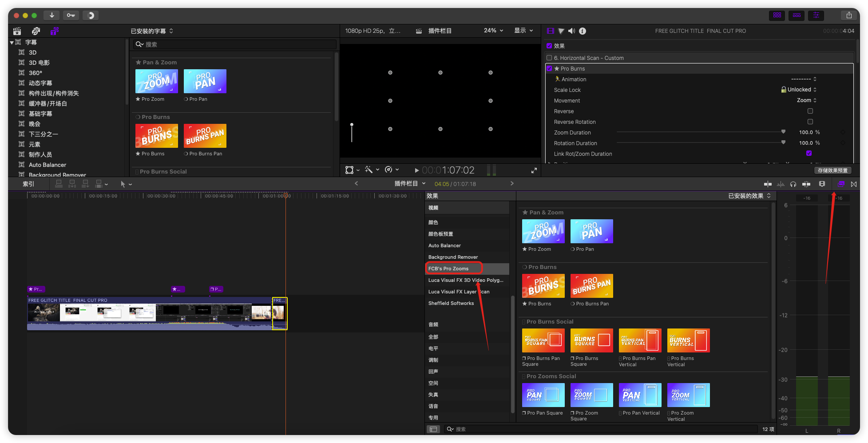
Task: Uncheck Link Rot/Zoom Duration checkbox
Action: pyautogui.click(x=809, y=154)
